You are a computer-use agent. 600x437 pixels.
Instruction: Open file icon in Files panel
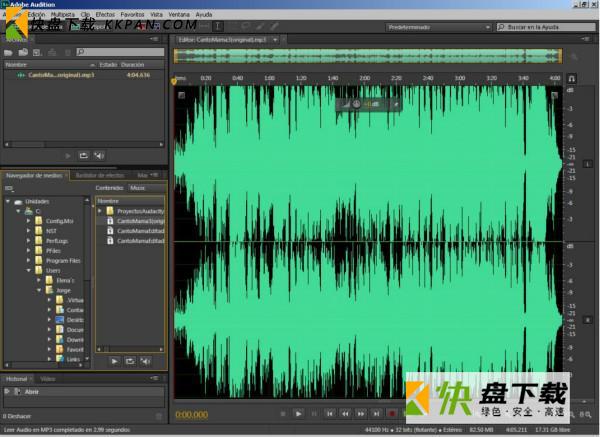[x=8, y=52]
